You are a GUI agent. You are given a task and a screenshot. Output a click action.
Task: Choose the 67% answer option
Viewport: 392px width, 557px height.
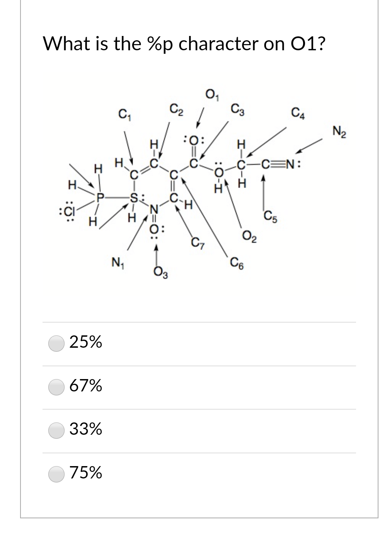56,387
